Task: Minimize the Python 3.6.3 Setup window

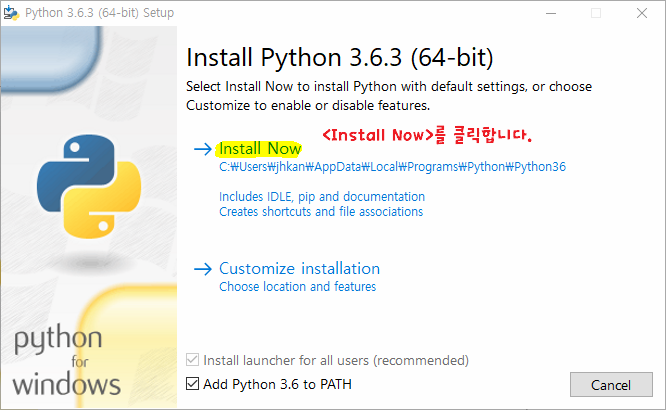Action: 551,13
